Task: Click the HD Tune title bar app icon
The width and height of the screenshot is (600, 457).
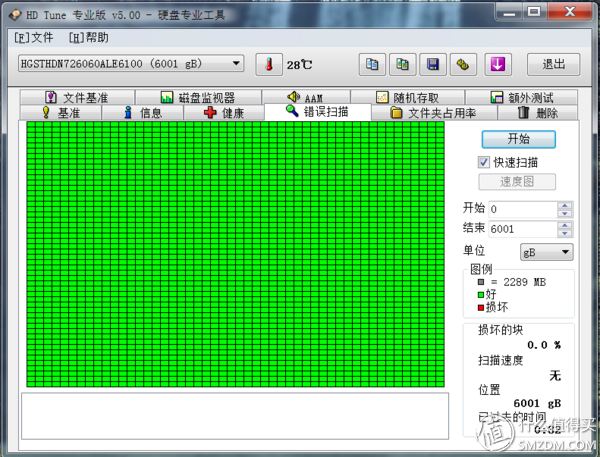Action: [16, 15]
